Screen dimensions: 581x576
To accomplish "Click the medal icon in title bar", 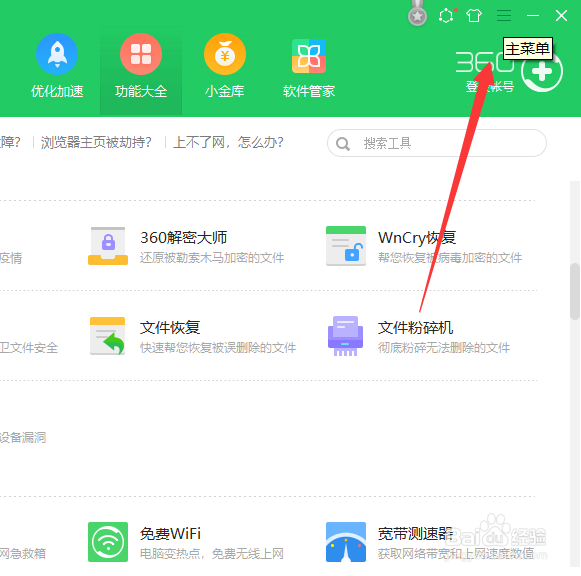I will click(x=417, y=14).
